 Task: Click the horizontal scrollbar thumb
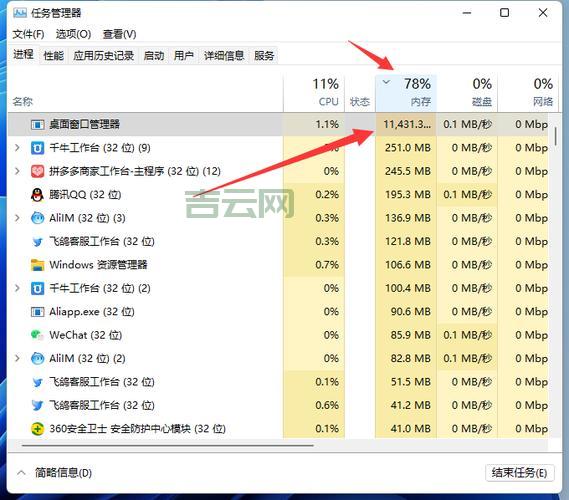tap(168, 445)
